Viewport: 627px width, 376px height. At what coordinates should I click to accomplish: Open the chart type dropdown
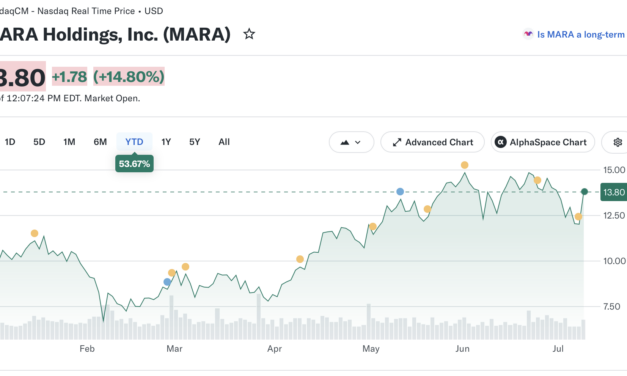click(351, 142)
